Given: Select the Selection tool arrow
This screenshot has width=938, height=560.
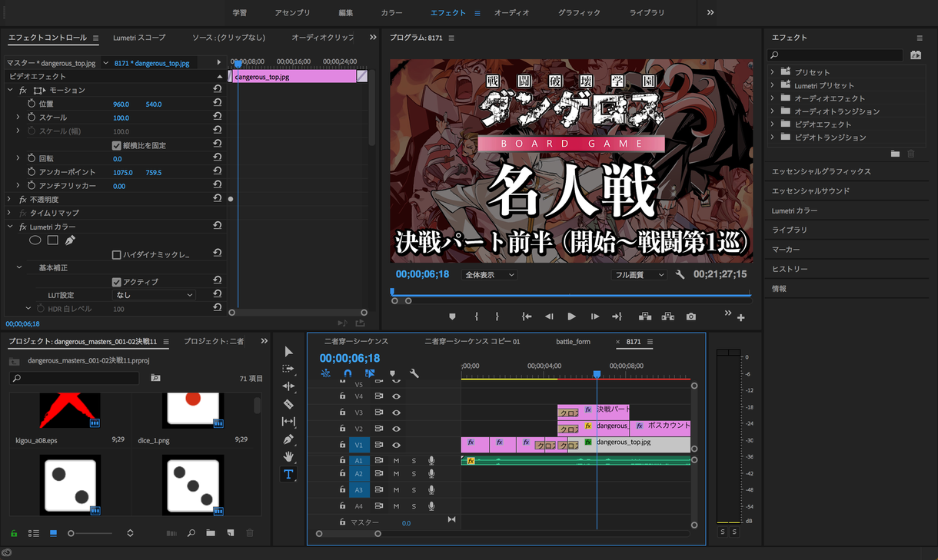Looking at the screenshot, I should point(288,351).
